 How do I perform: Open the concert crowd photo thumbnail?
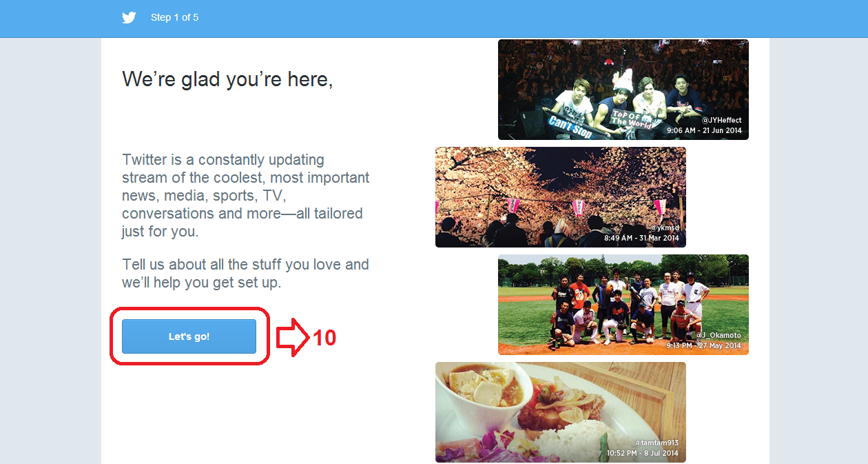pos(623,90)
